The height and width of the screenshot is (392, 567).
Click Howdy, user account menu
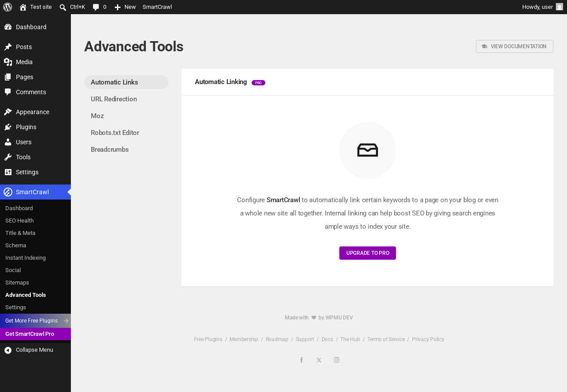[543, 7]
